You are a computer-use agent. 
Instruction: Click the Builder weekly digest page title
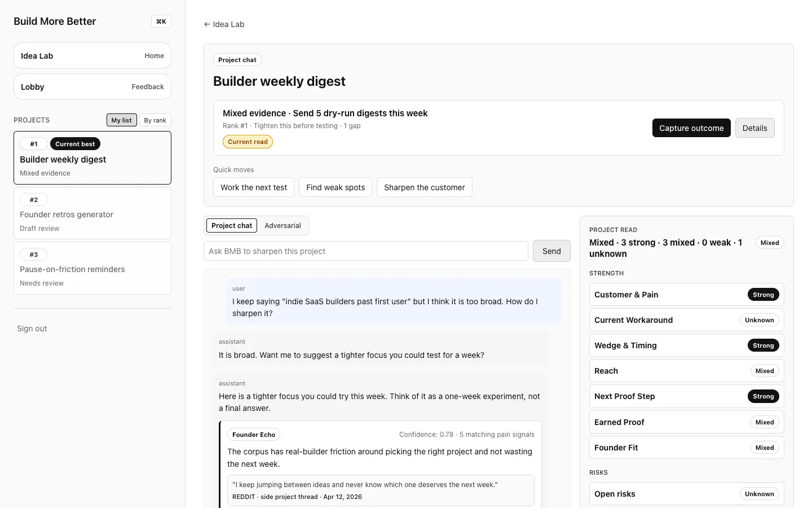pos(279,81)
